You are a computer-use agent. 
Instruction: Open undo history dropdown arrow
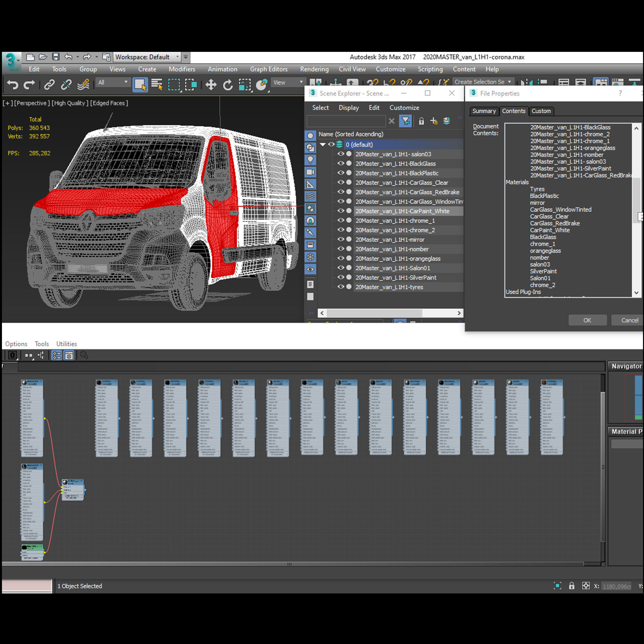tap(77, 57)
